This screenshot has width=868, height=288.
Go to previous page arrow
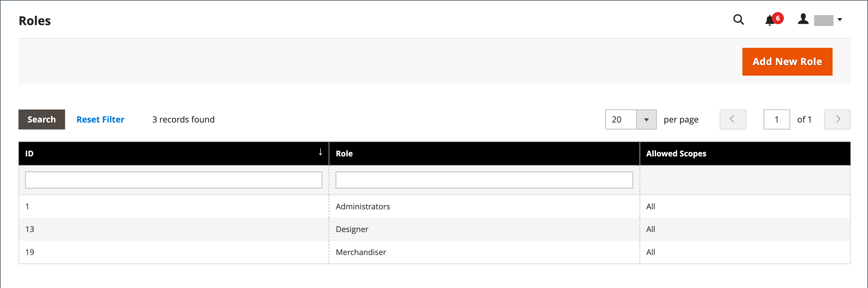732,119
